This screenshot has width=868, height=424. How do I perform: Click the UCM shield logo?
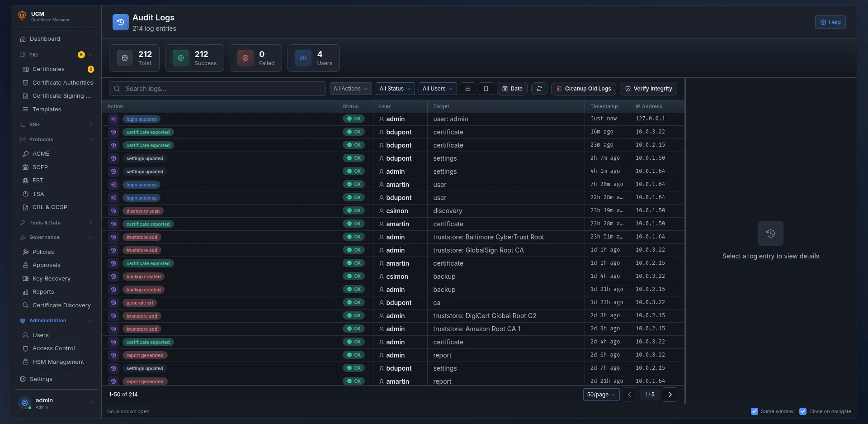point(22,16)
